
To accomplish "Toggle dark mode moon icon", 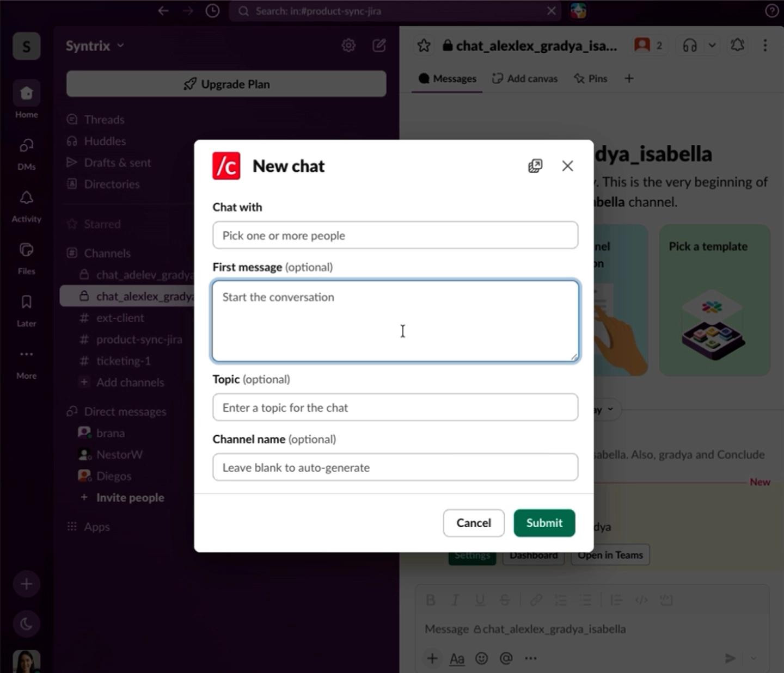I will (x=26, y=624).
